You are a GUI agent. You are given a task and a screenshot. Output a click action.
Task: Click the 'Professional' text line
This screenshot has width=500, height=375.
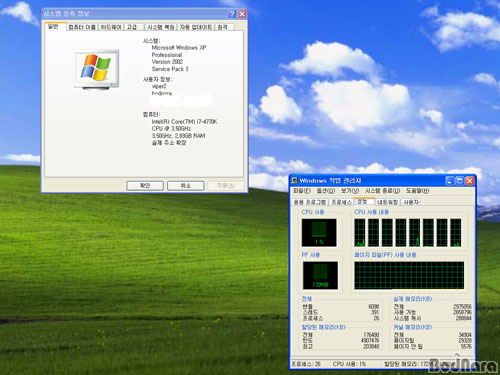(167, 55)
